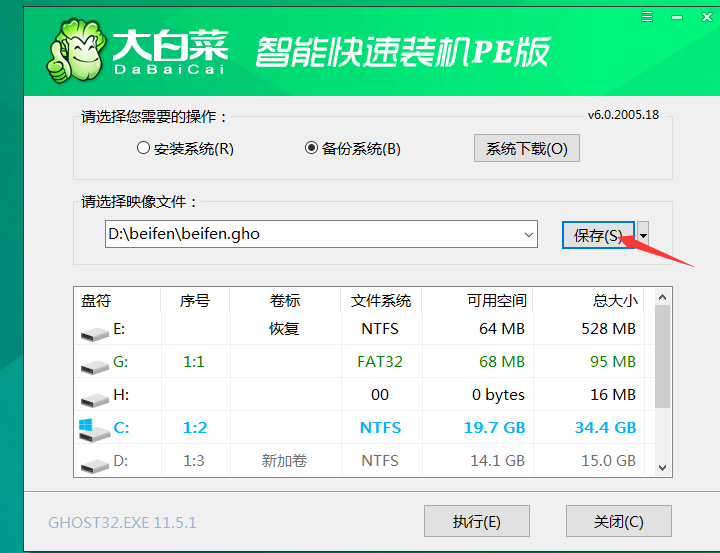Click the 恢复 volume label cell

pyautogui.click(x=284, y=329)
